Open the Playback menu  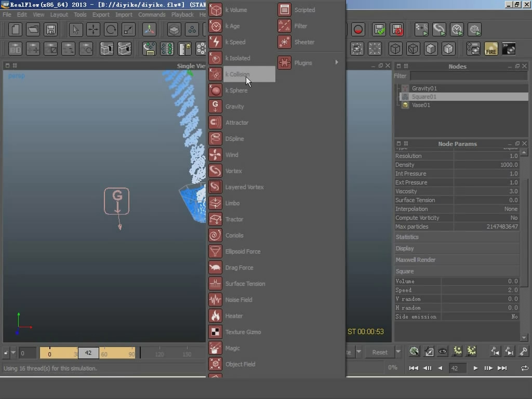tap(182, 15)
